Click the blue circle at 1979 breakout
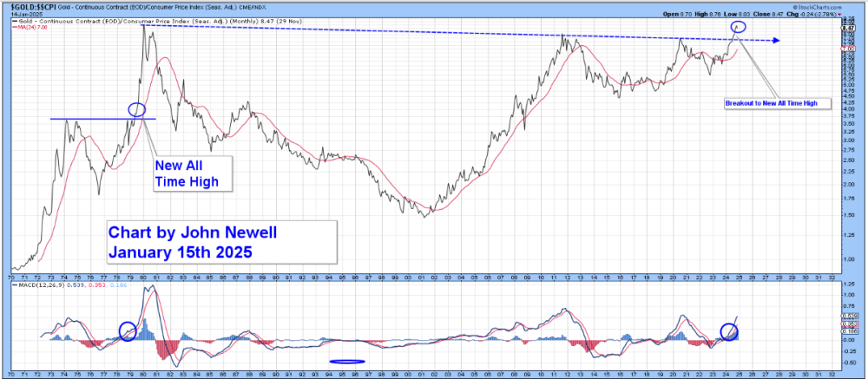The image size is (868, 379). (136, 109)
